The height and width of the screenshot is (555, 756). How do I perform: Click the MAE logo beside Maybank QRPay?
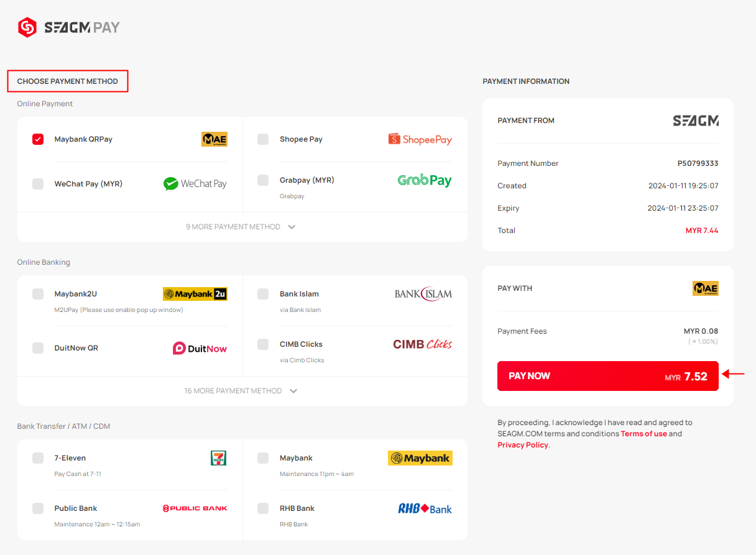tap(214, 139)
